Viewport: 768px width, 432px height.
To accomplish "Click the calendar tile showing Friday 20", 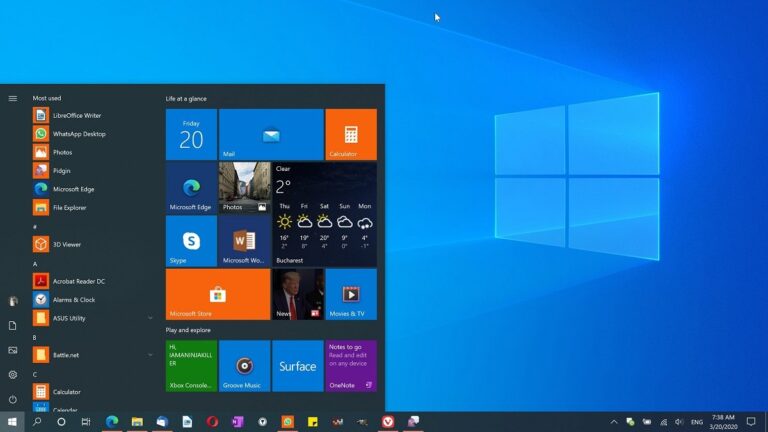I will (x=191, y=135).
